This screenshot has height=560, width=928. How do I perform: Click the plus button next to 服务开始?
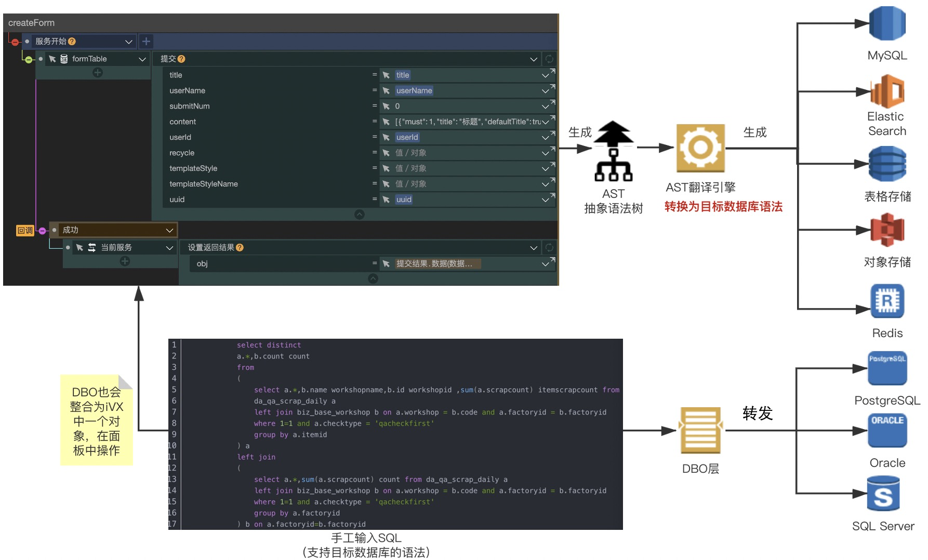tap(146, 41)
